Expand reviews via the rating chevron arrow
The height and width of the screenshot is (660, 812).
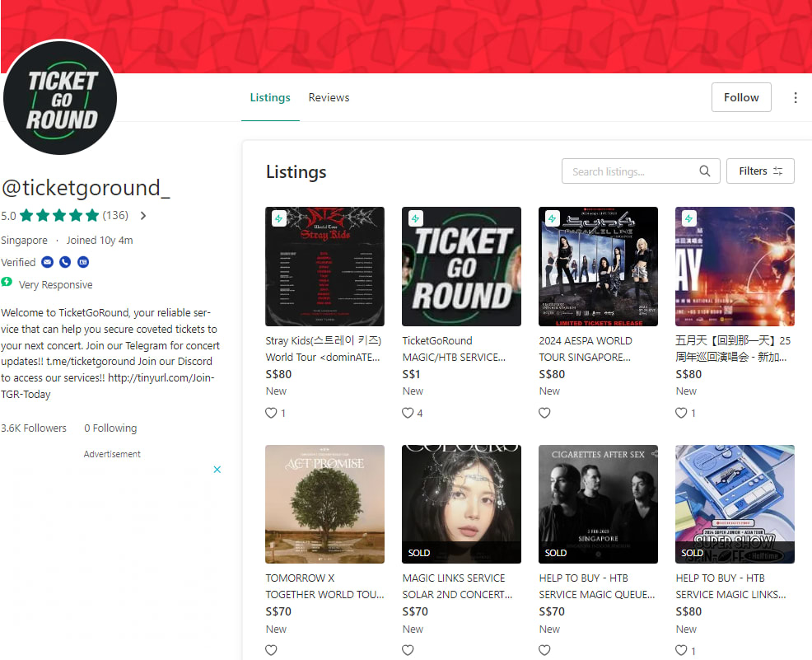pos(143,216)
